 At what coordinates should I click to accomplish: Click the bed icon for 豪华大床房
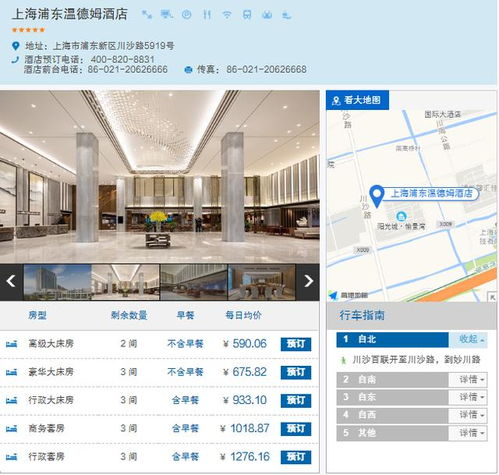coord(11,372)
